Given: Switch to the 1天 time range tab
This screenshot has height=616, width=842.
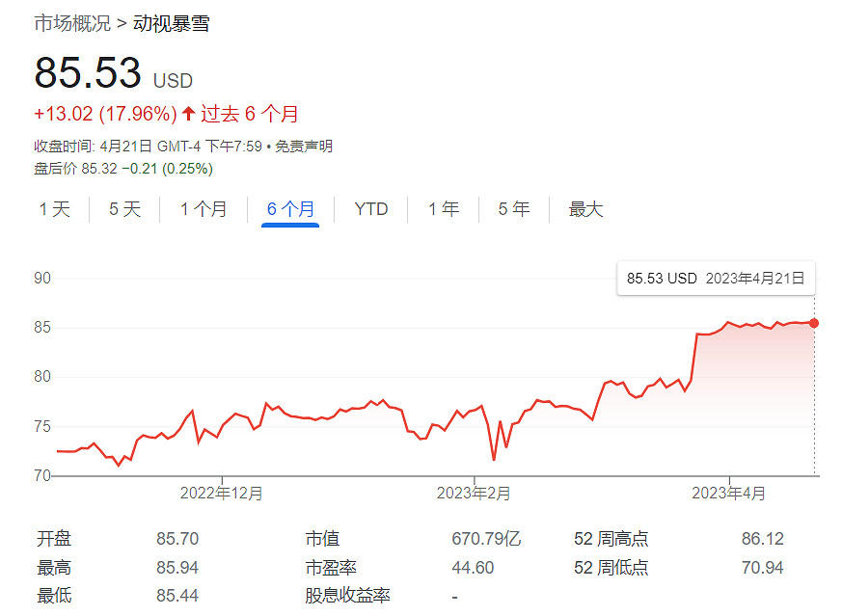Looking at the screenshot, I should (x=55, y=208).
